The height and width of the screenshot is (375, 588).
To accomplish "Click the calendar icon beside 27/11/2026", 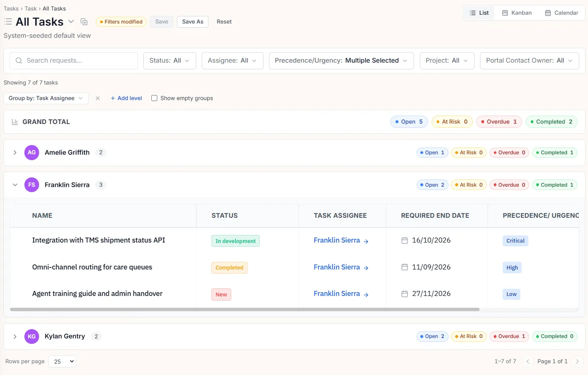I will (405, 294).
